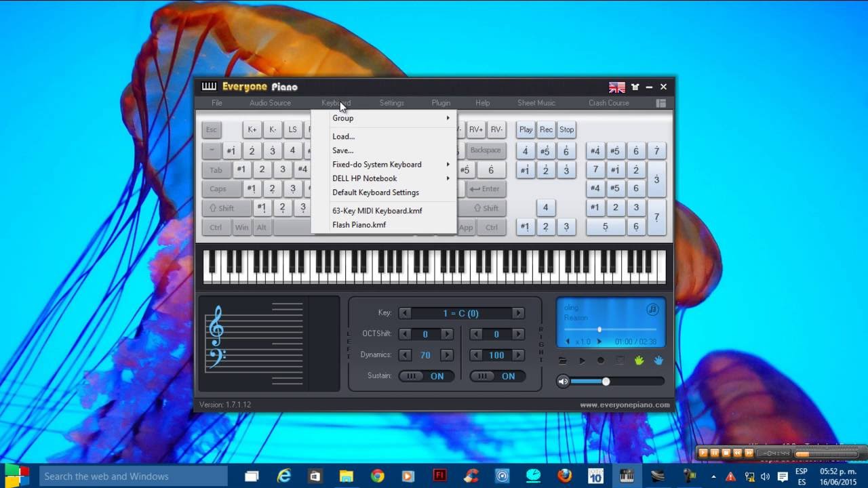Start recording with the round record icon

[601, 361]
